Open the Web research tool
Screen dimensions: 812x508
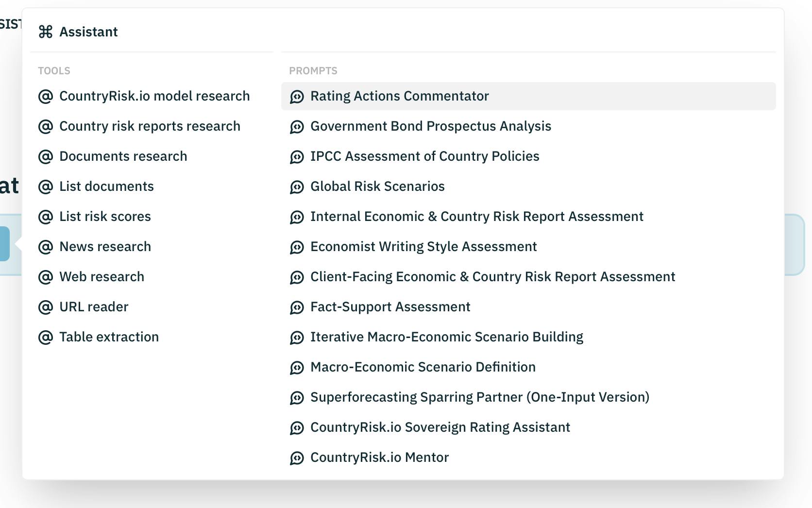coord(101,277)
